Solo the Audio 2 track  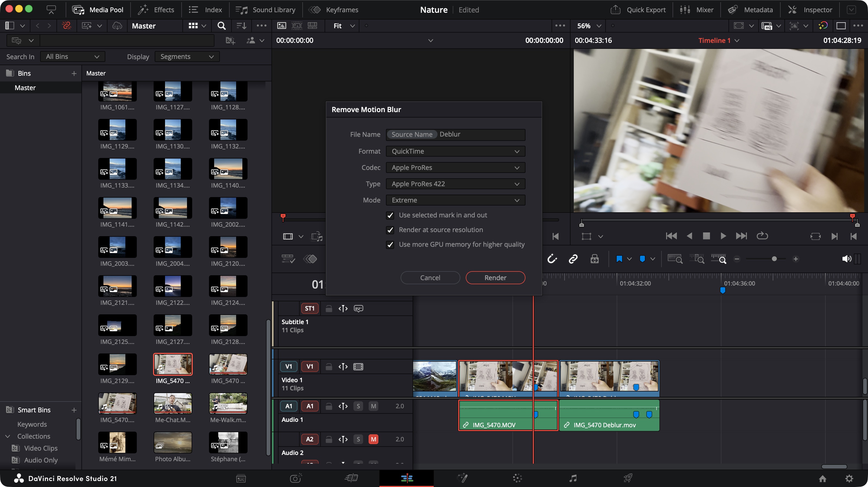[358, 439]
